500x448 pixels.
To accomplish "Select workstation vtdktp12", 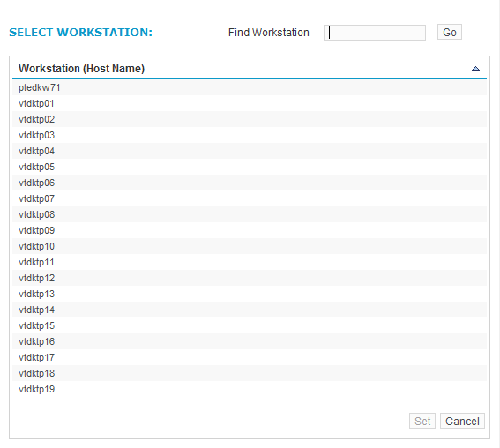I will coord(250,278).
